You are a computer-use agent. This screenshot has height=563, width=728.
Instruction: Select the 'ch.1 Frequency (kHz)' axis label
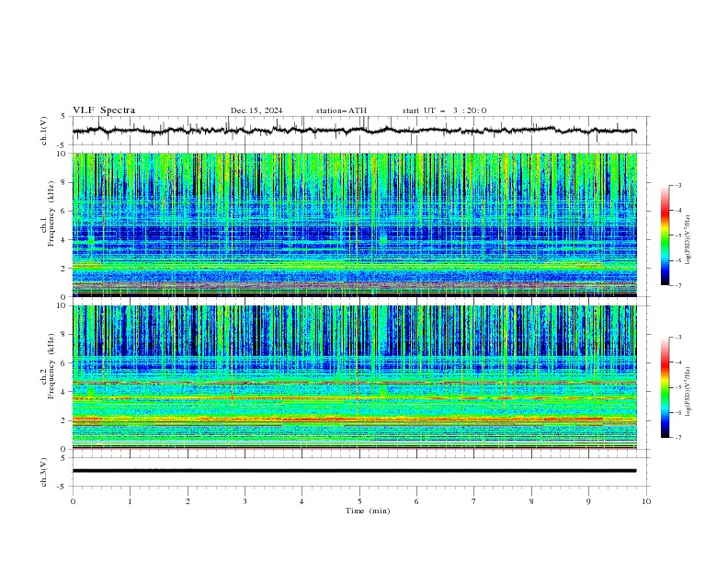[48, 213]
